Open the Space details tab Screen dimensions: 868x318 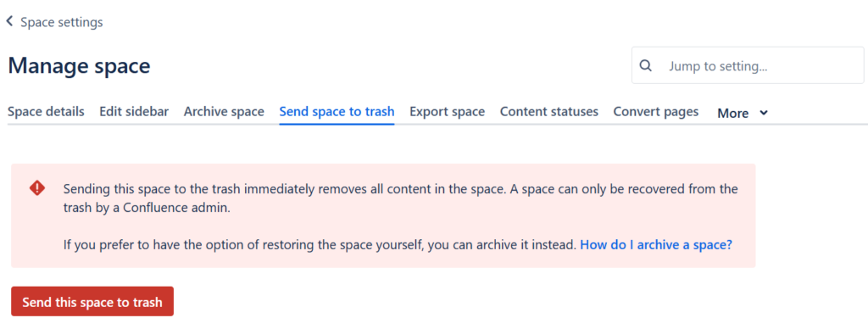(46, 112)
